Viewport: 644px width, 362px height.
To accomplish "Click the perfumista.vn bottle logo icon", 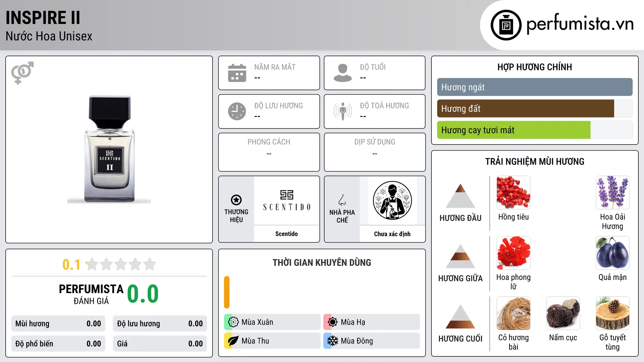I will (x=506, y=25).
